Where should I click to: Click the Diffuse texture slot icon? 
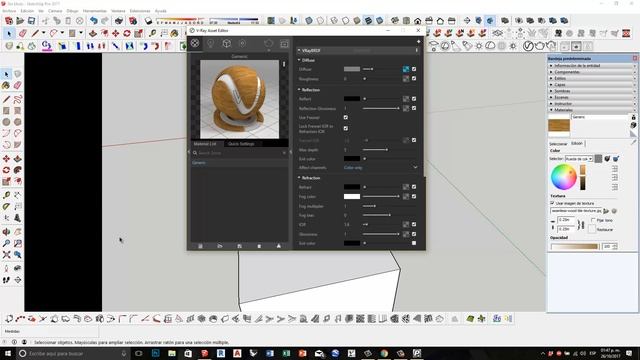406,69
